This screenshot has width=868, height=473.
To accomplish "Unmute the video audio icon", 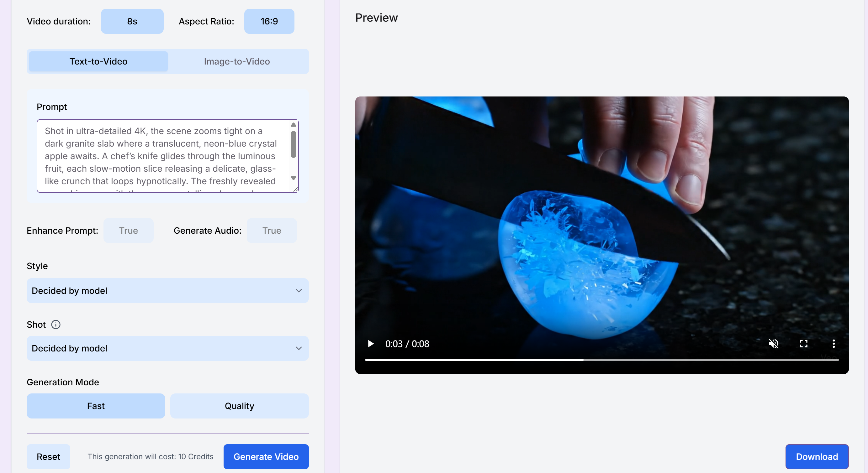I will click(773, 344).
